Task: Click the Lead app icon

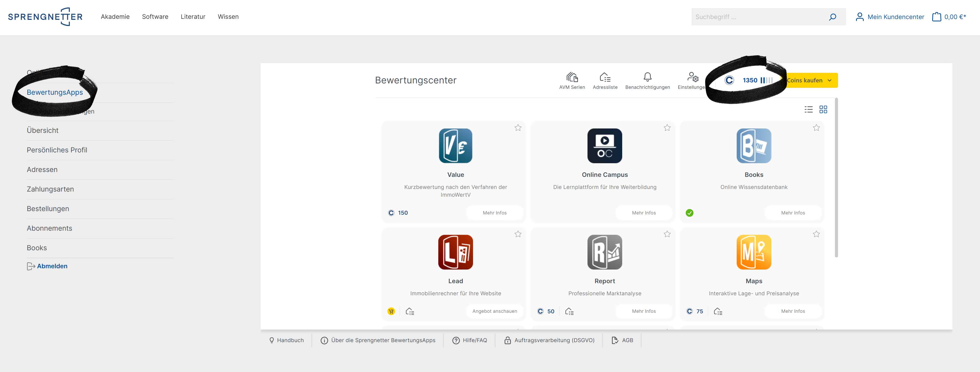Action: coord(455,252)
